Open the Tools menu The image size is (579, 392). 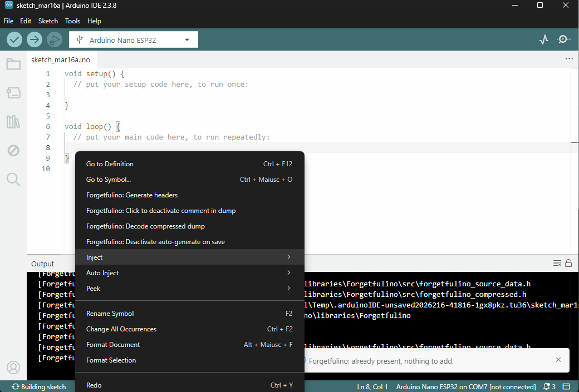(72, 21)
